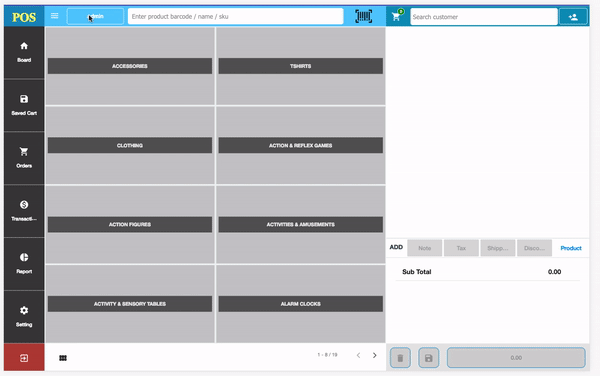Open Activity & Sensory Tables category

point(130,304)
